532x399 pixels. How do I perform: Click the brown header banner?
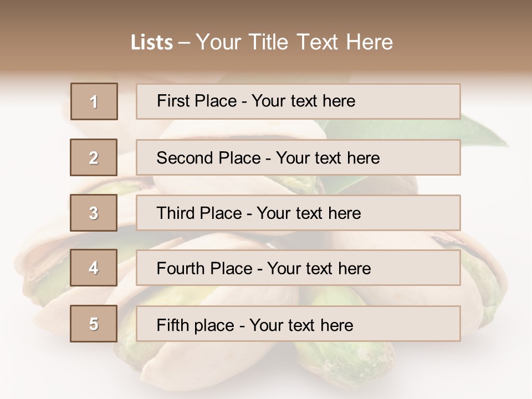click(x=266, y=37)
